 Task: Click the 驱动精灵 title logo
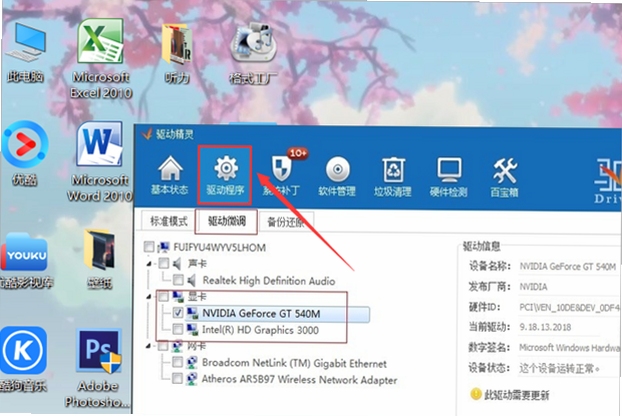147,134
